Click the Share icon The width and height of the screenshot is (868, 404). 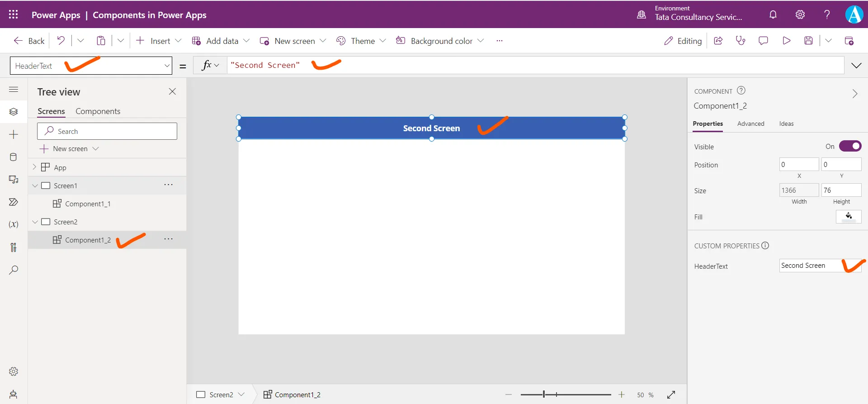point(718,41)
